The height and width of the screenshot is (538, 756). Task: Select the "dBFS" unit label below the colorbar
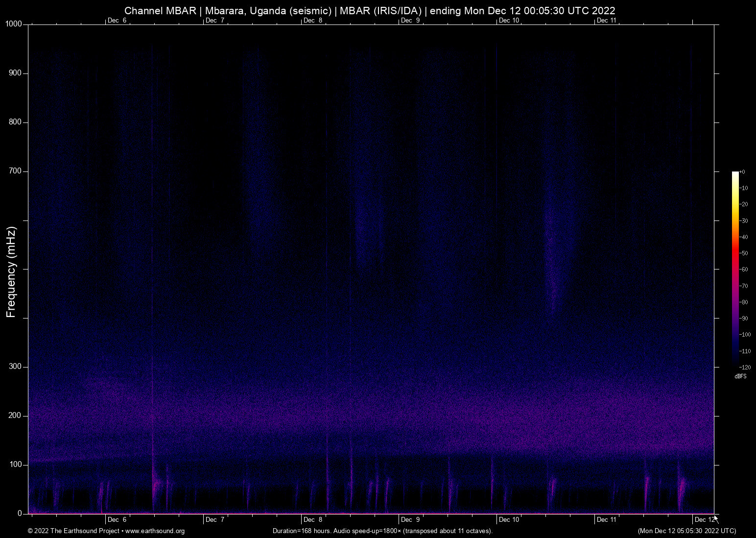[x=741, y=376]
